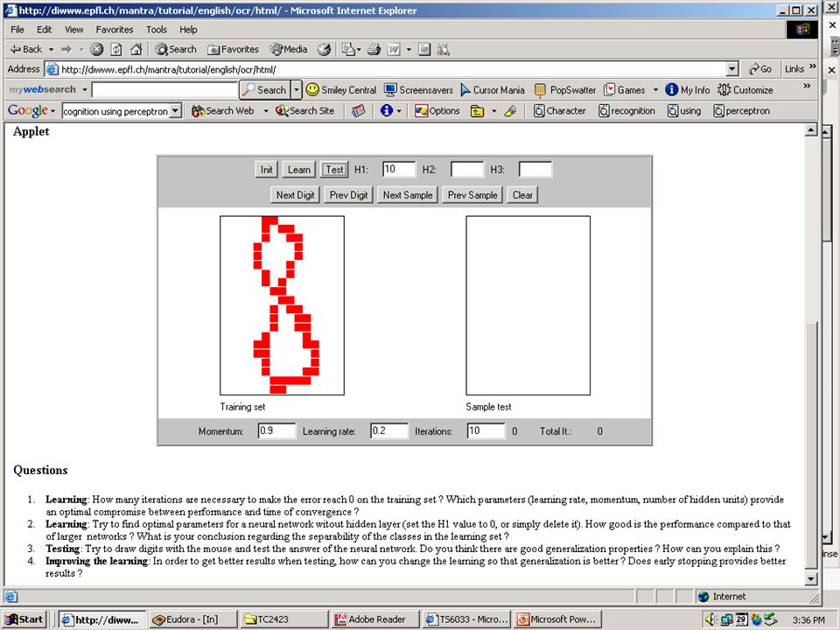This screenshot has width=840, height=630.
Task: Click the Clear button in applet
Action: coord(522,195)
